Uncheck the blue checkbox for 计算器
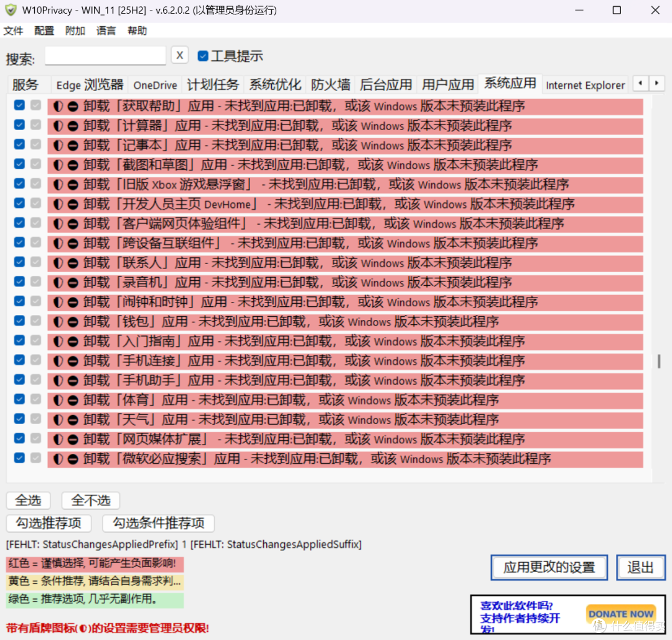This screenshot has width=672, height=640. pos(19,125)
